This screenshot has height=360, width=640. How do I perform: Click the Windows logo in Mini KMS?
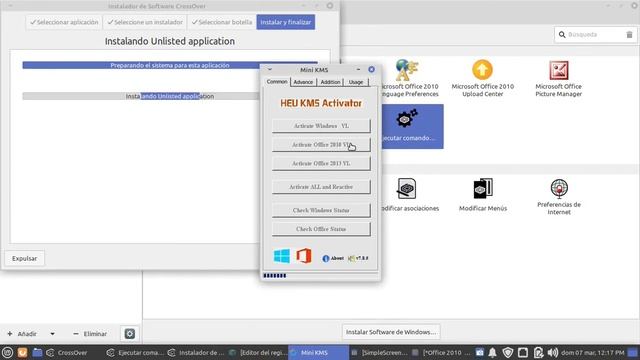pos(282,256)
